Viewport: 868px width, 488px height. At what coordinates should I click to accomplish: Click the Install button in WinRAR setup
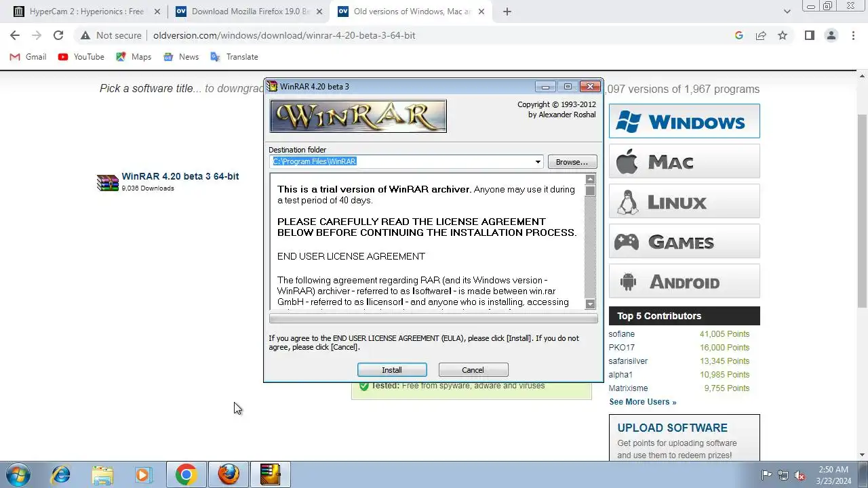tap(392, 370)
